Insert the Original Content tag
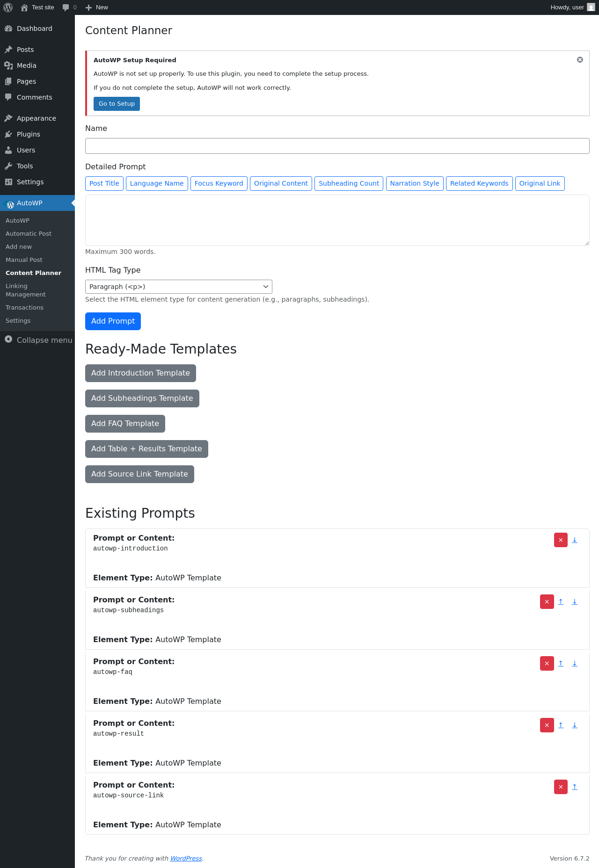Screen dimensions: 599x868 click(x=281, y=183)
